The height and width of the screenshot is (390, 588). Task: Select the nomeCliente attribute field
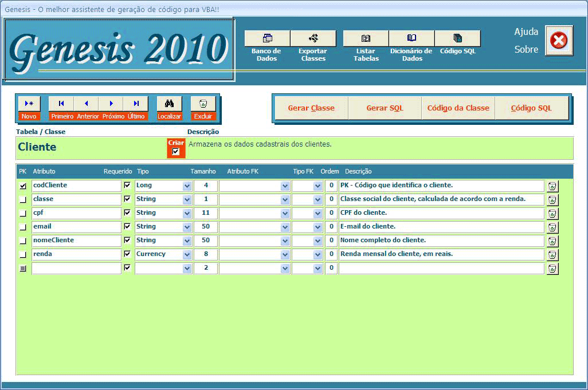[x=76, y=241]
